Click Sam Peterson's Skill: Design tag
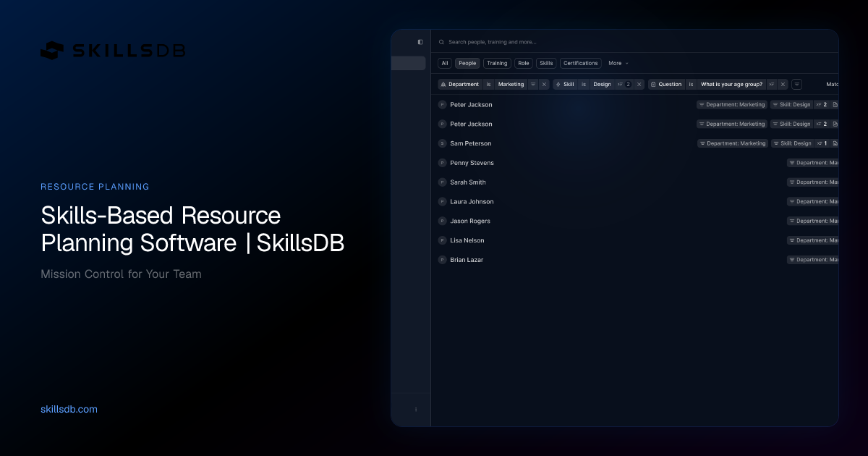 [791, 143]
